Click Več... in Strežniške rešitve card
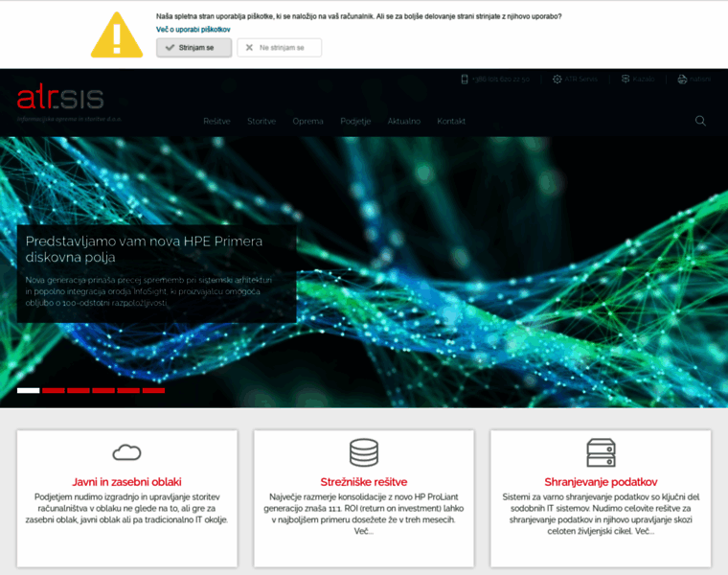The height and width of the screenshot is (575, 728). [x=364, y=531]
